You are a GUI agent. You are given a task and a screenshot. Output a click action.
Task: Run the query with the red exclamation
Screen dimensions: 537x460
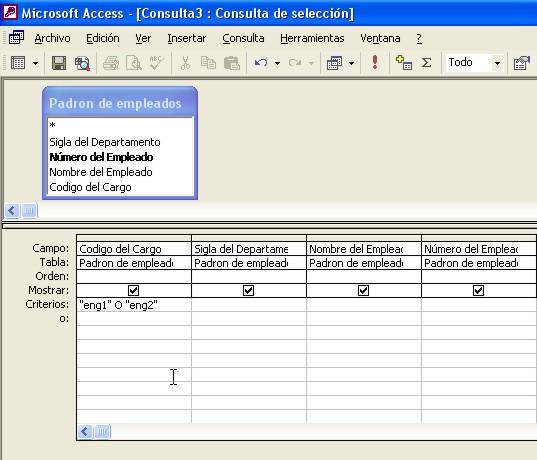pyautogui.click(x=375, y=63)
